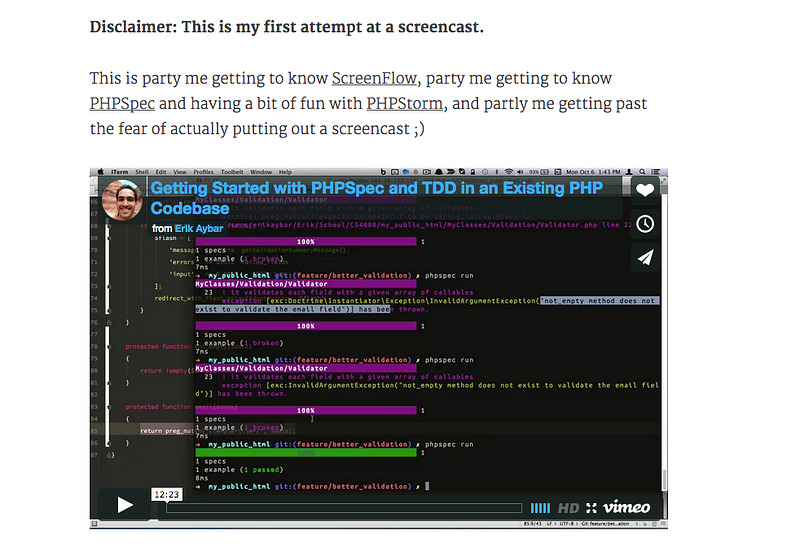Open the Vimeo logo link

627,507
